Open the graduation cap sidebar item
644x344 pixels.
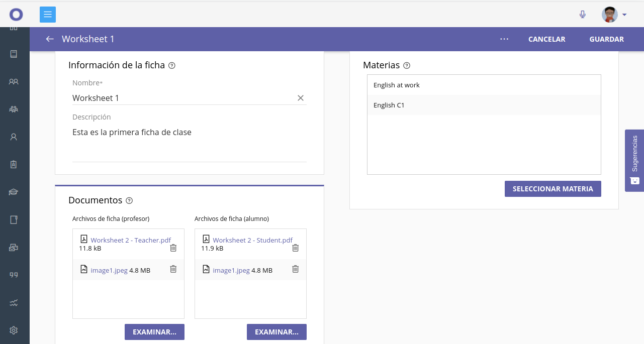pos(14,192)
